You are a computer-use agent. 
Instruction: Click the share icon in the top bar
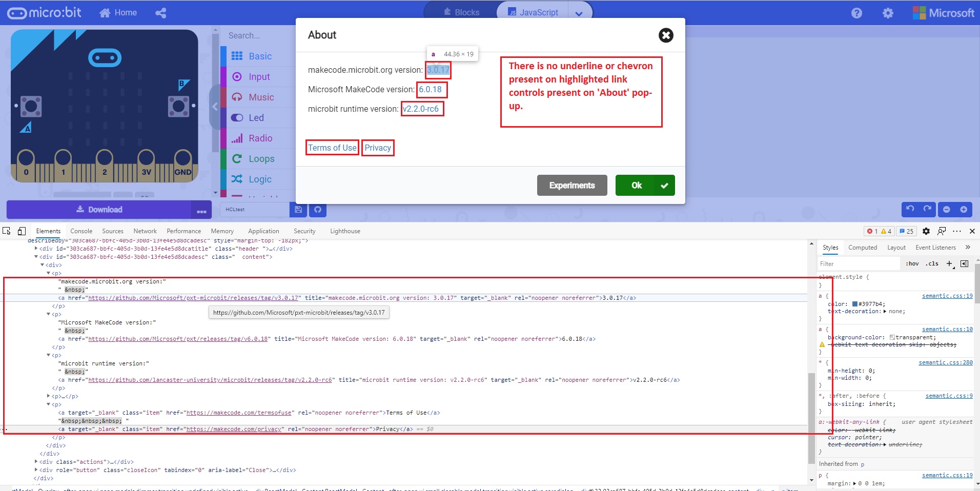pos(160,13)
